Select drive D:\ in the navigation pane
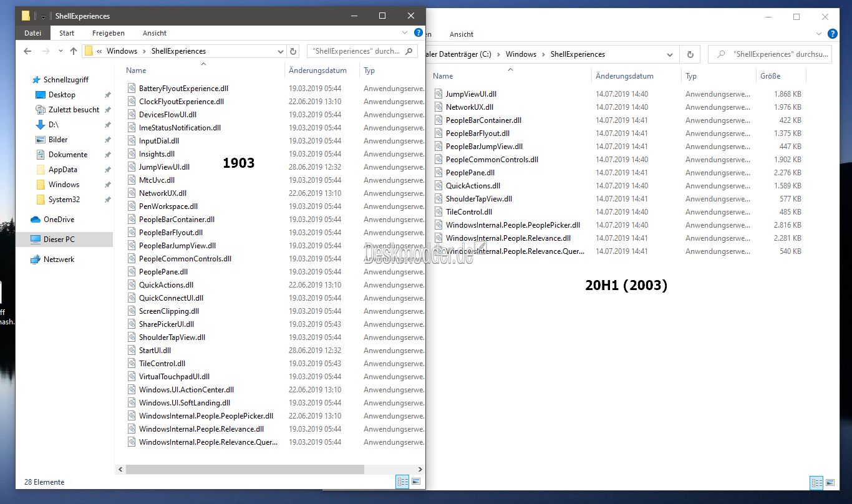This screenshot has width=852, height=504. pos(54,125)
